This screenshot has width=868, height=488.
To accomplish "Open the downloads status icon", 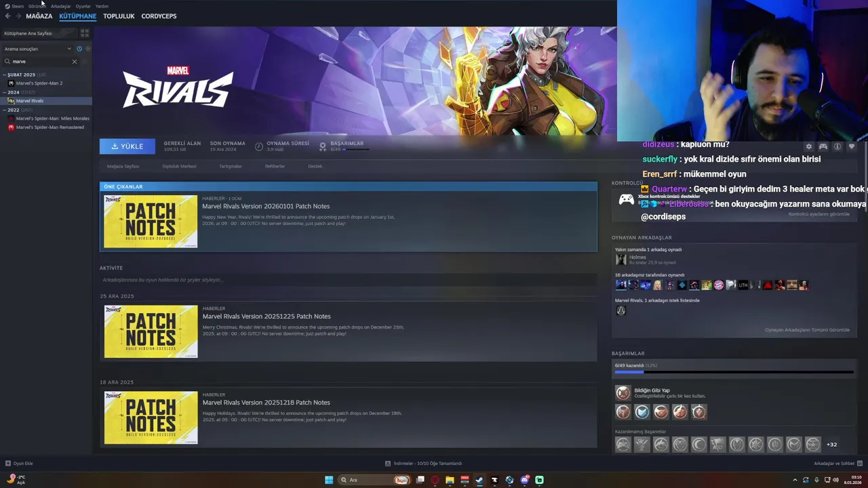I will [388, 464].
